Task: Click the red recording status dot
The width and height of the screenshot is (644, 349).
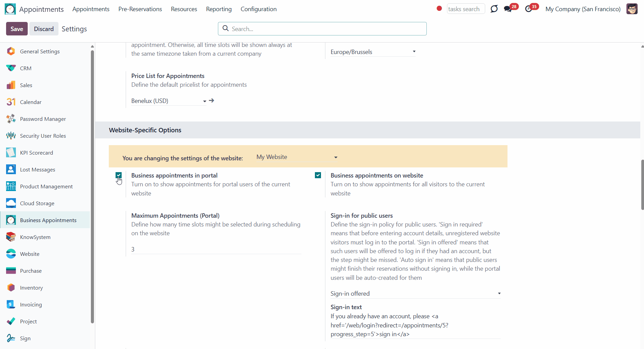Action: pyautogui.click(x=439, y=8)
